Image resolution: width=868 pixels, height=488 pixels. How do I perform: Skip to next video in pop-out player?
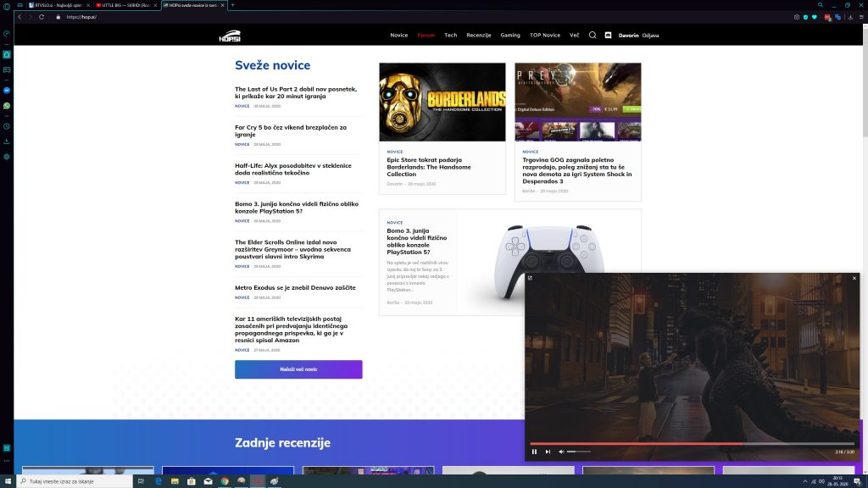point(548,452)
